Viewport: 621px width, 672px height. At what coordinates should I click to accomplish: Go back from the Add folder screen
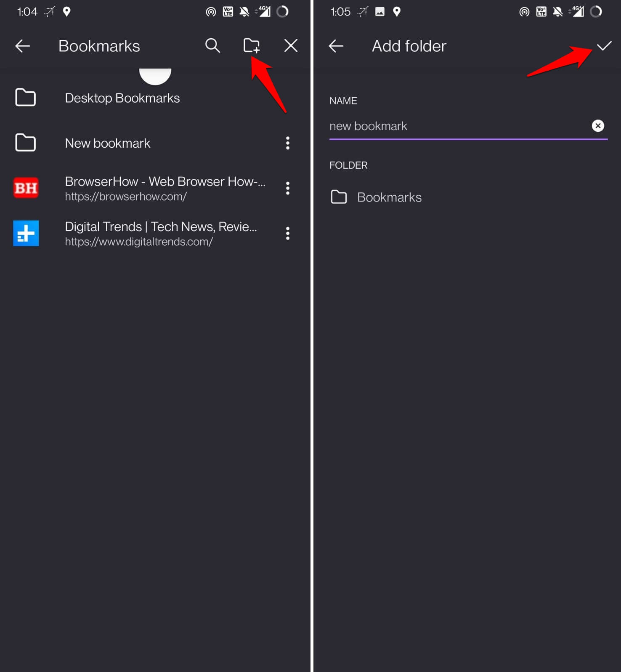point(336,46)
